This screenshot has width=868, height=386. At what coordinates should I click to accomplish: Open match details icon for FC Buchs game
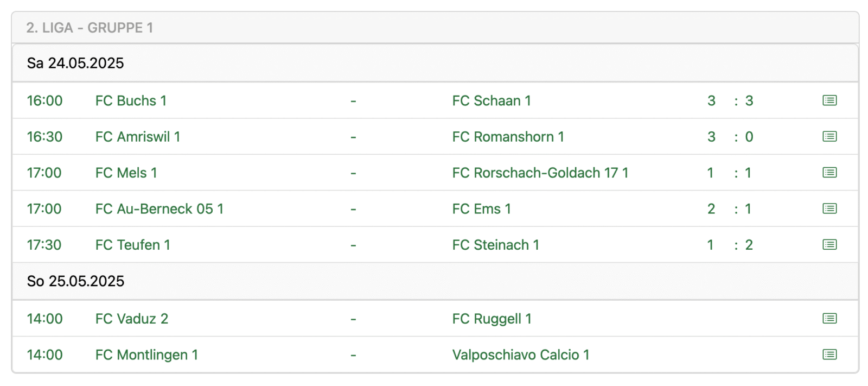[x=829, y=100]
